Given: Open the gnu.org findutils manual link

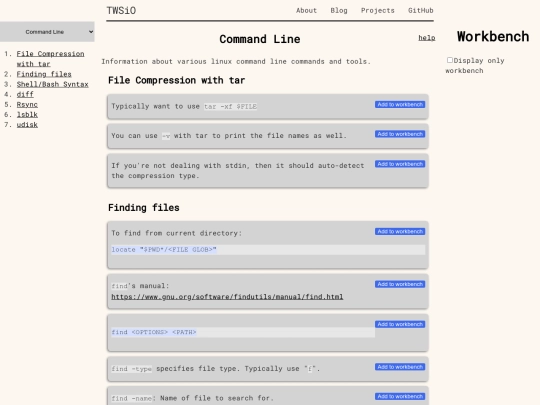Looking at the screenshot, I should click(227, 297).
